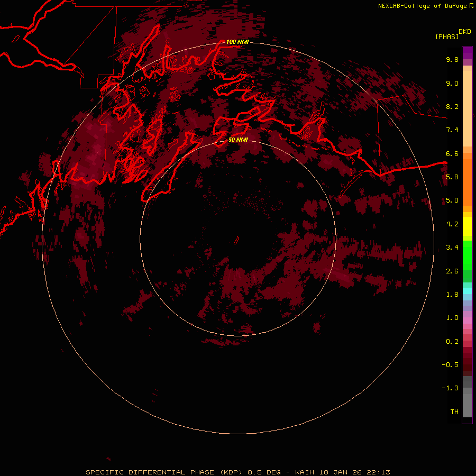This screenshot has width=476, height=476.
Task: Click the 1.8 scale value
Action: [452, 295]
